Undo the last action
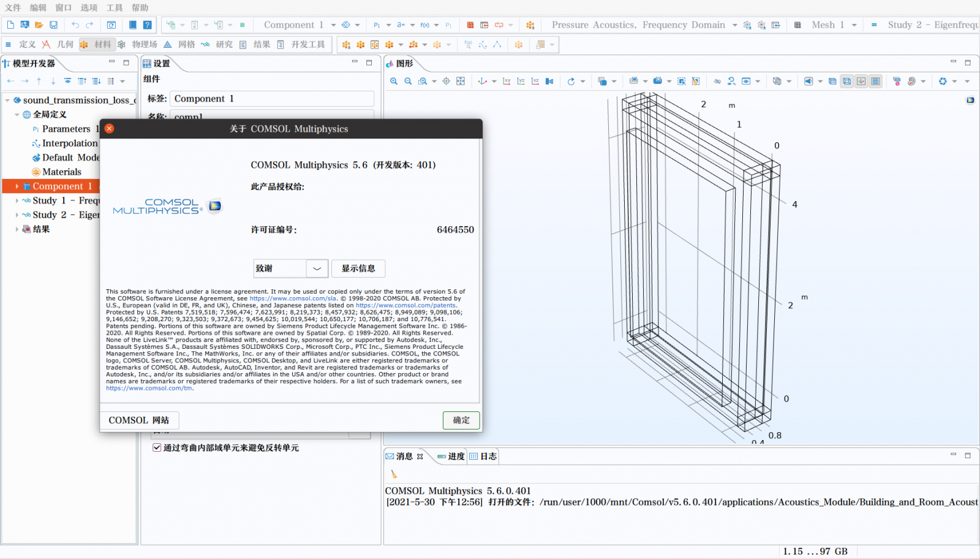This screenshot has width=980, height=559. [x=75, y=25]
